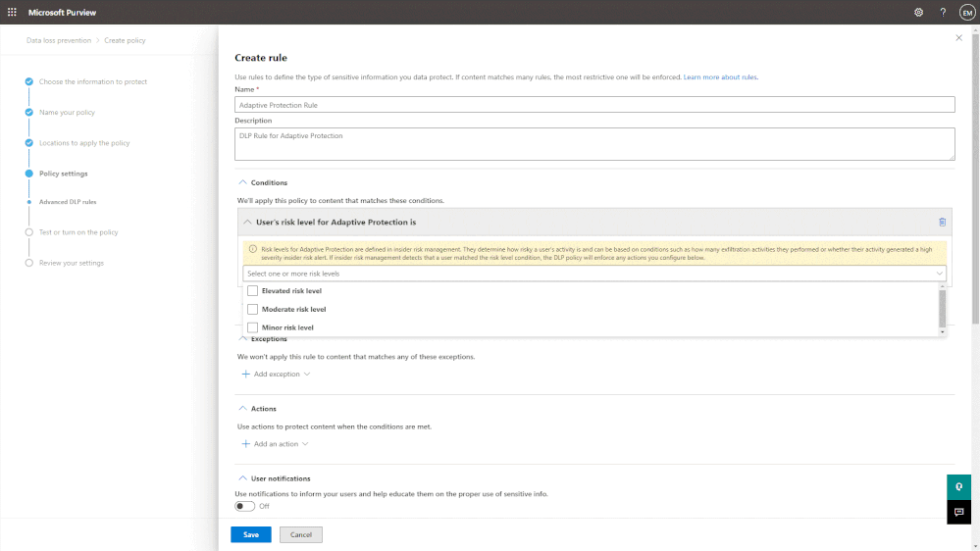Collapse the Actions section

point(242,409)
